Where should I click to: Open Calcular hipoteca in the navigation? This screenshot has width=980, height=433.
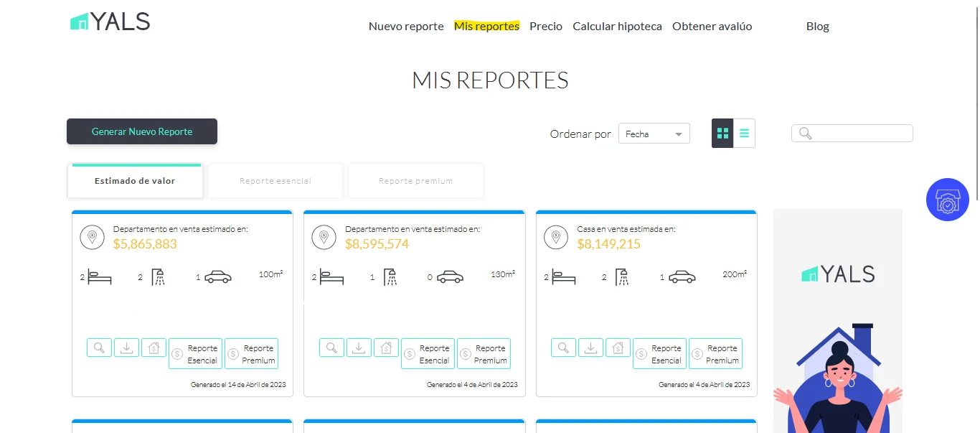(617, 27)
